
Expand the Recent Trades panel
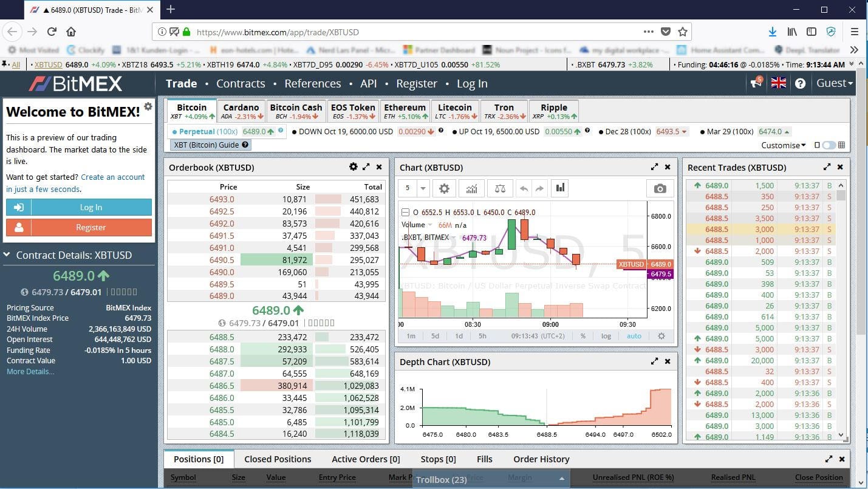pyautogui.click(x=827, y=167)
